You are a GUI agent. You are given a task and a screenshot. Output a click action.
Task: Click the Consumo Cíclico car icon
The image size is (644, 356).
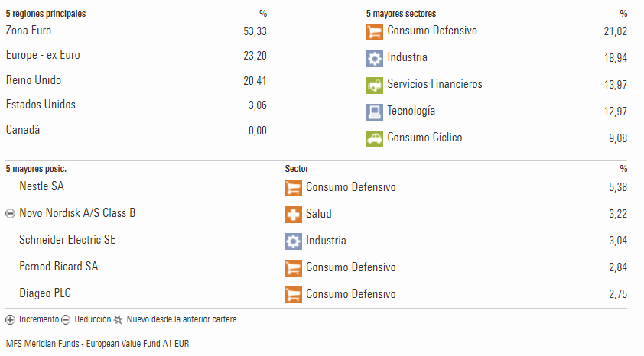(375, 138)
